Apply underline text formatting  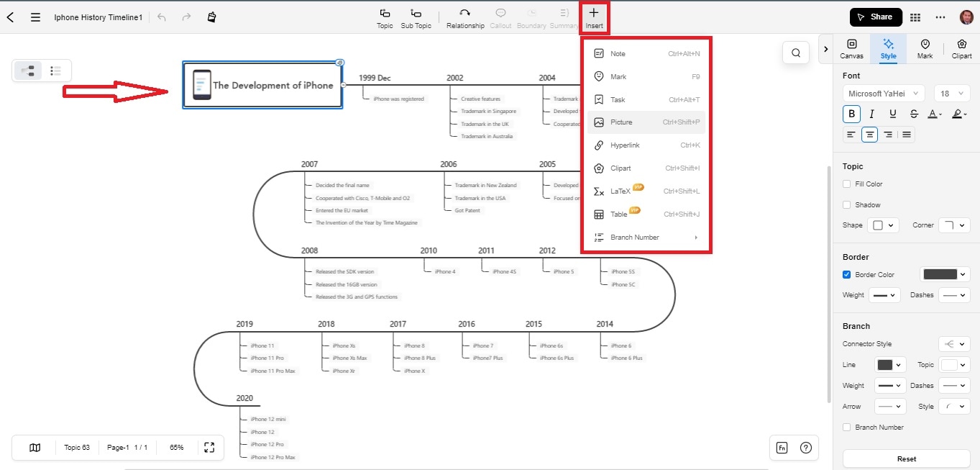pyautogui.click(x=893, y=114)
